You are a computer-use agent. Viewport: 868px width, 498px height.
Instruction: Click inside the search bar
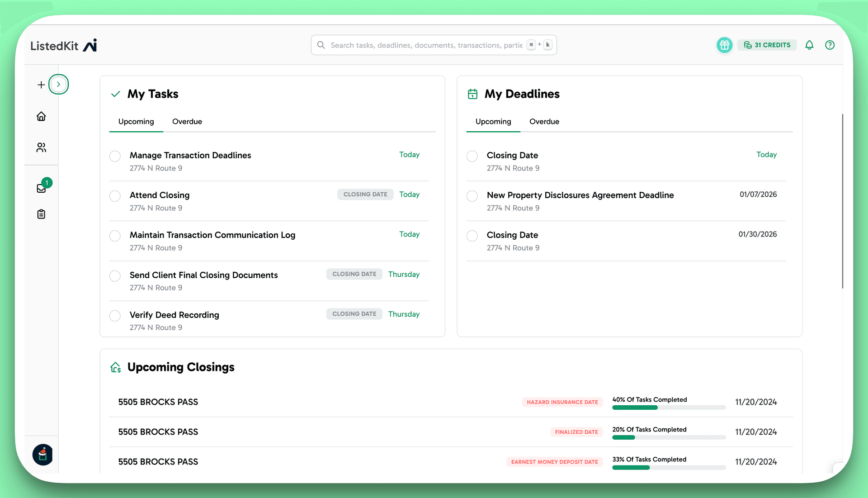pos(433,45)
